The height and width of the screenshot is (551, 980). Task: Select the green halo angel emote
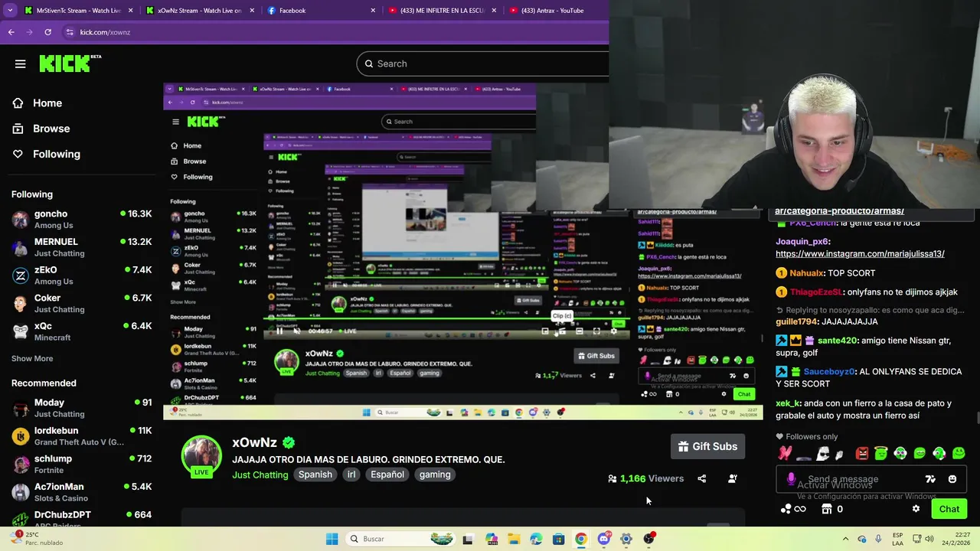pyautogui.click(x=880, y=453)
